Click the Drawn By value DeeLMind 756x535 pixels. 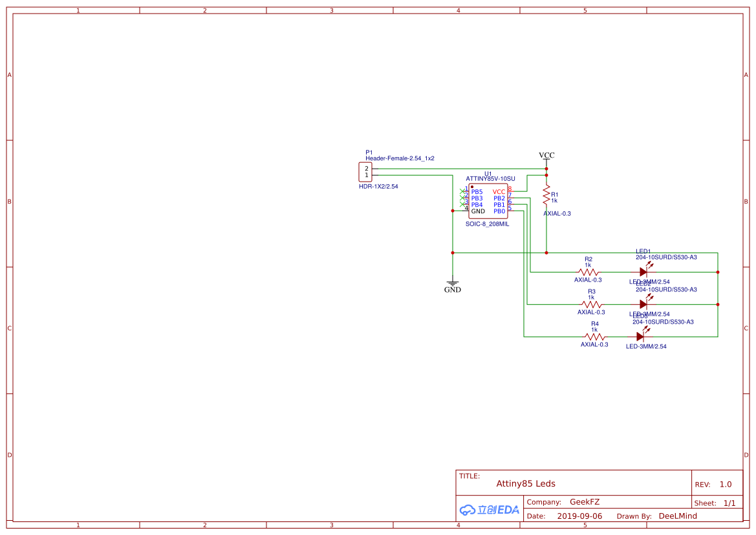[678, 516]
